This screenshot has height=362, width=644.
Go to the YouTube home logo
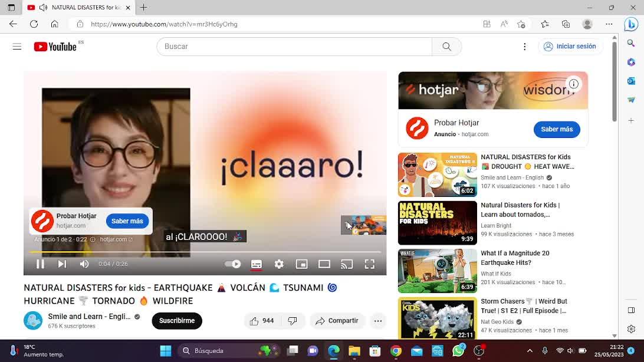tap(55, 47)
